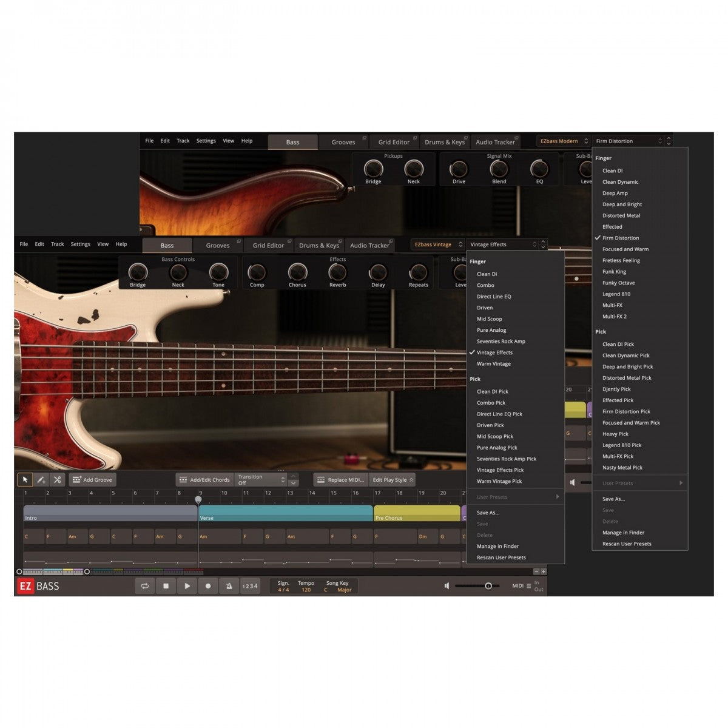Toggle the 1234 count-in button
This screenshot has width=728, height=728.
click(x=250, y=586)
